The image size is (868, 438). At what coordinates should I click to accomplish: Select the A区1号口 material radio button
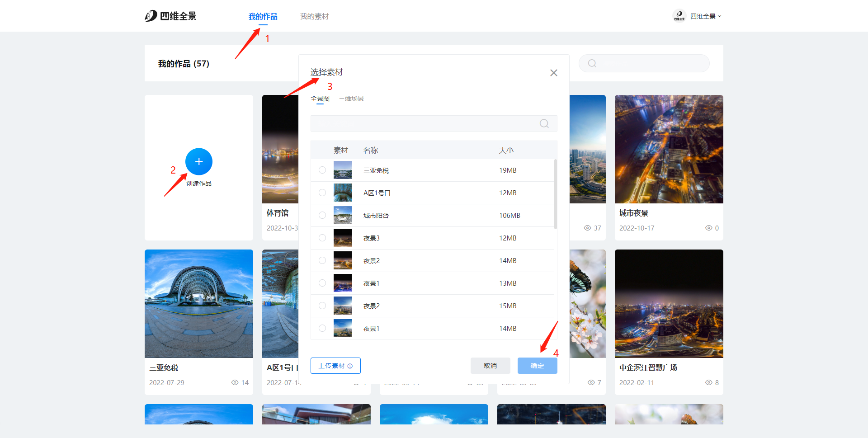click(322, 193)
